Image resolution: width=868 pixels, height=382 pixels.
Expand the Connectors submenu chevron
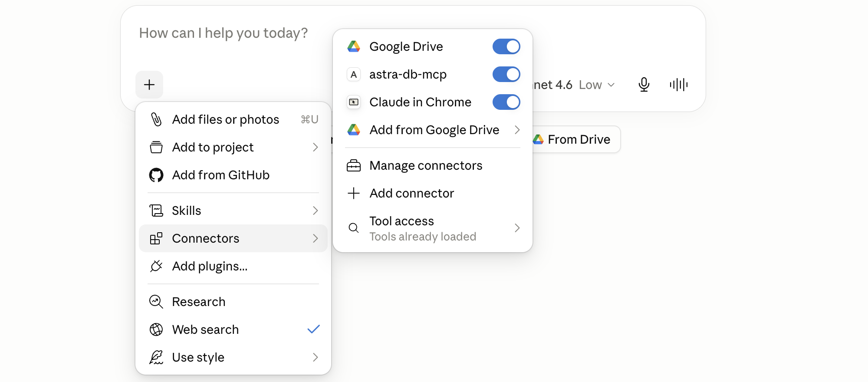pos(316,238)
